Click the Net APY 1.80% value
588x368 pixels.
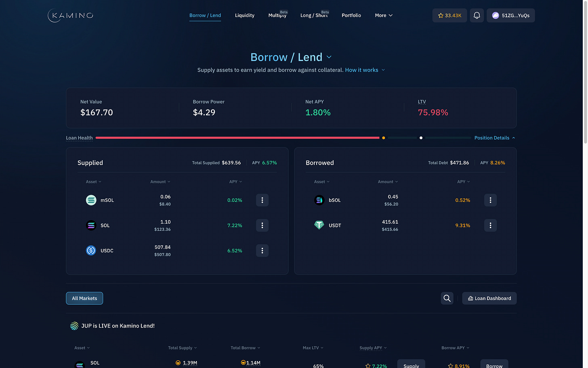pos(318,112)
